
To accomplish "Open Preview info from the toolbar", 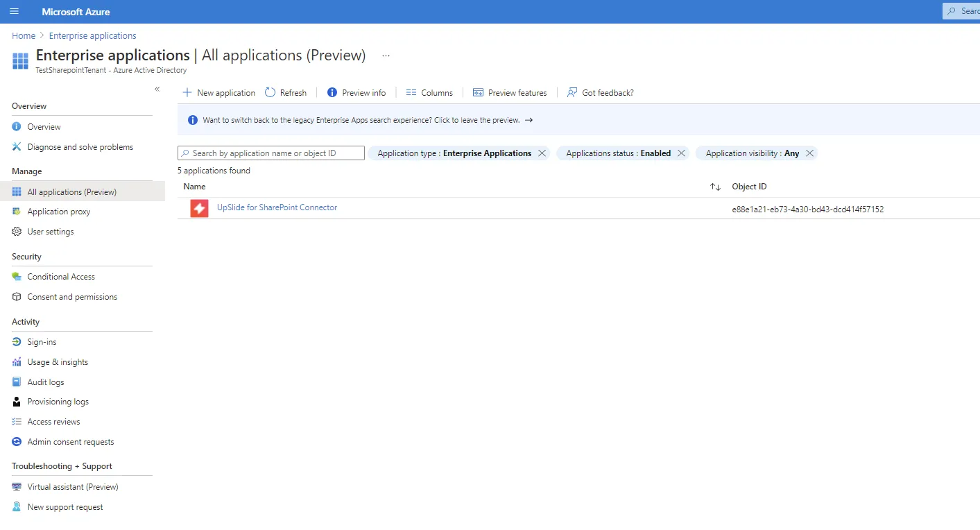I will (356, 92).
